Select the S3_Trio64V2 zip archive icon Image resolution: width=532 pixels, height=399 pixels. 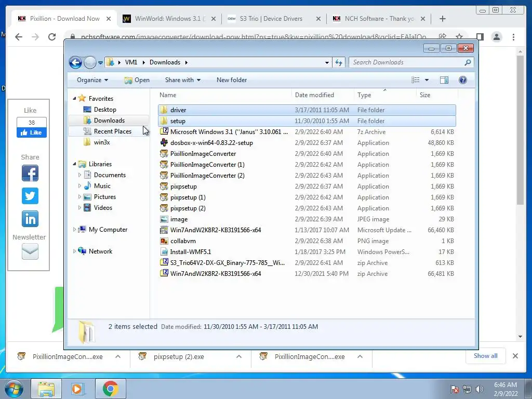(x=164, y=262)
